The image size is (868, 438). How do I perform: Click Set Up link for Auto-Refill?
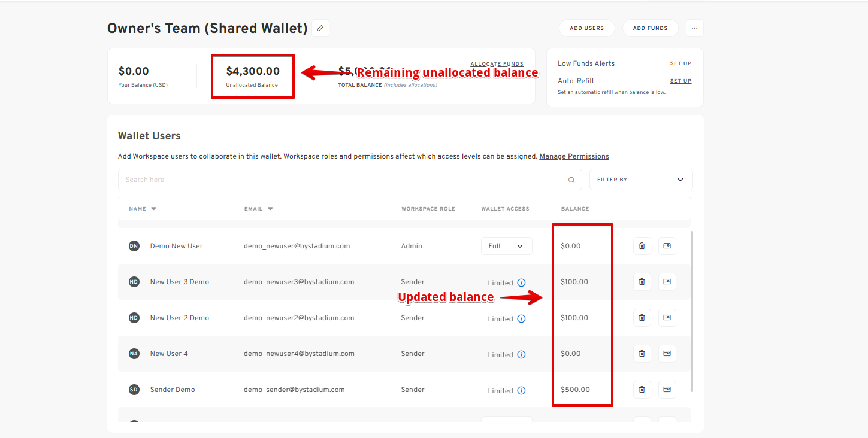click(x=681, y=81)
